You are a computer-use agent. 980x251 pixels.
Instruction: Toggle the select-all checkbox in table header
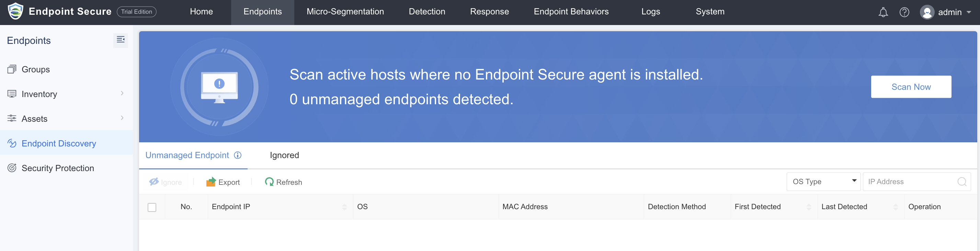[152, 207]
